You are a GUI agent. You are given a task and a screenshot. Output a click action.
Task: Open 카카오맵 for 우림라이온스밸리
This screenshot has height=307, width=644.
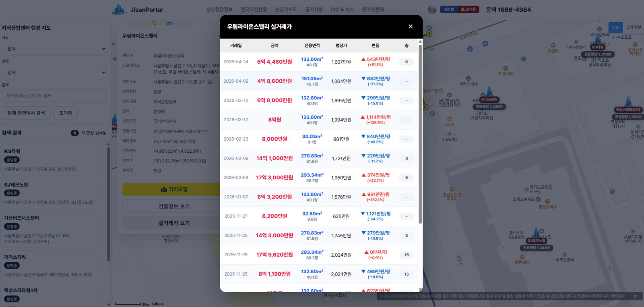tap(174, 189)
